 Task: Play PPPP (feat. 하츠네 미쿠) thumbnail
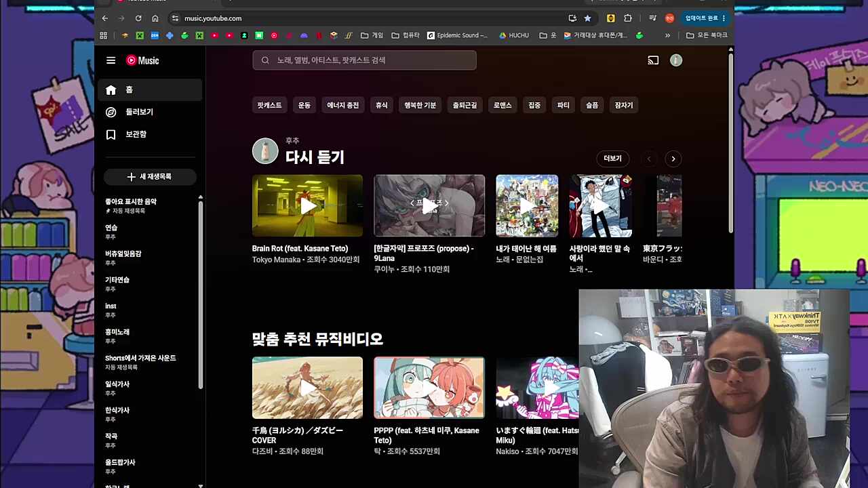(x=429, y=388)
